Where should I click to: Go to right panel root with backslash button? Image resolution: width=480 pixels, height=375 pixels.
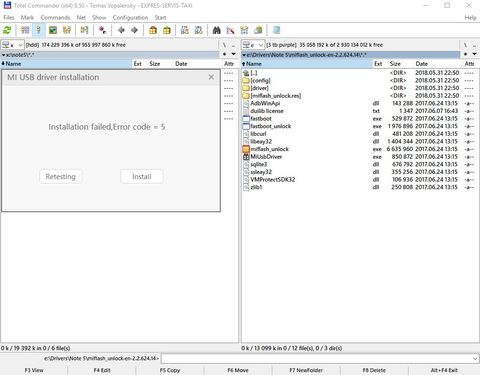[465, 45]
